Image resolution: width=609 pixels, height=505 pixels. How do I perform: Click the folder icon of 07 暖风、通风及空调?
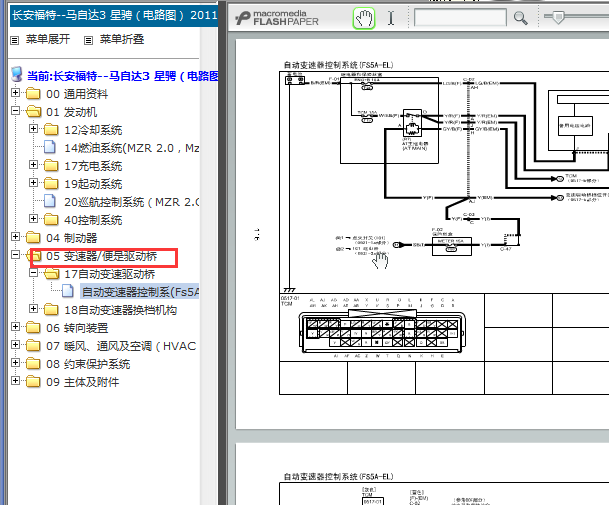[x=33, y=346]
